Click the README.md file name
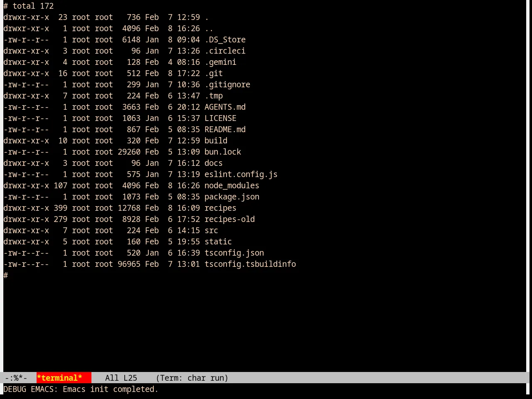Image resolution: width=532 pixels, height=399 pixels. click(225, 129)
